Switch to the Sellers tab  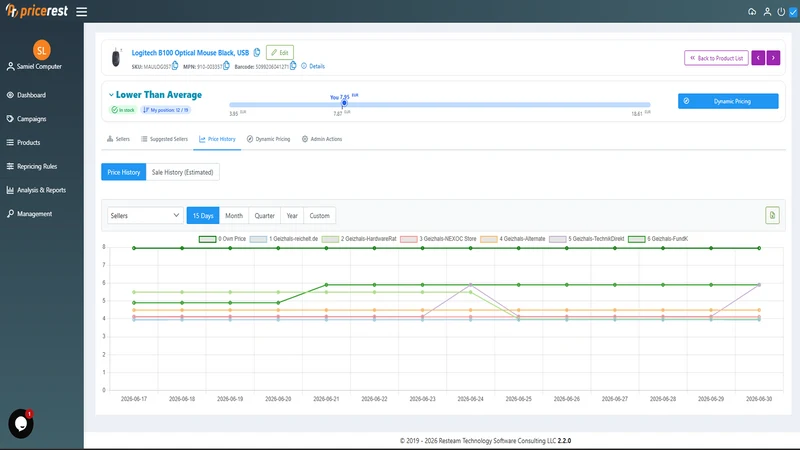[x=118, y=139]
